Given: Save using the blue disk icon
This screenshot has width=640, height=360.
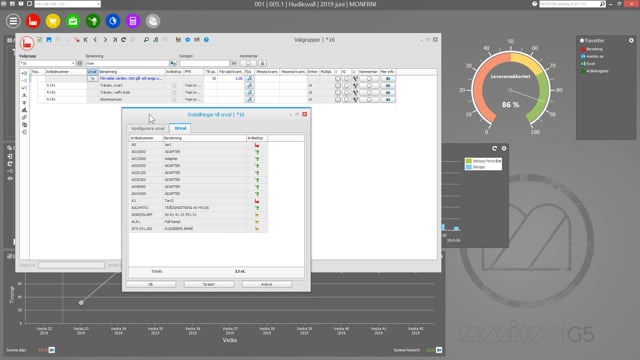Looking at the screenshot, I should pos(49,40).
